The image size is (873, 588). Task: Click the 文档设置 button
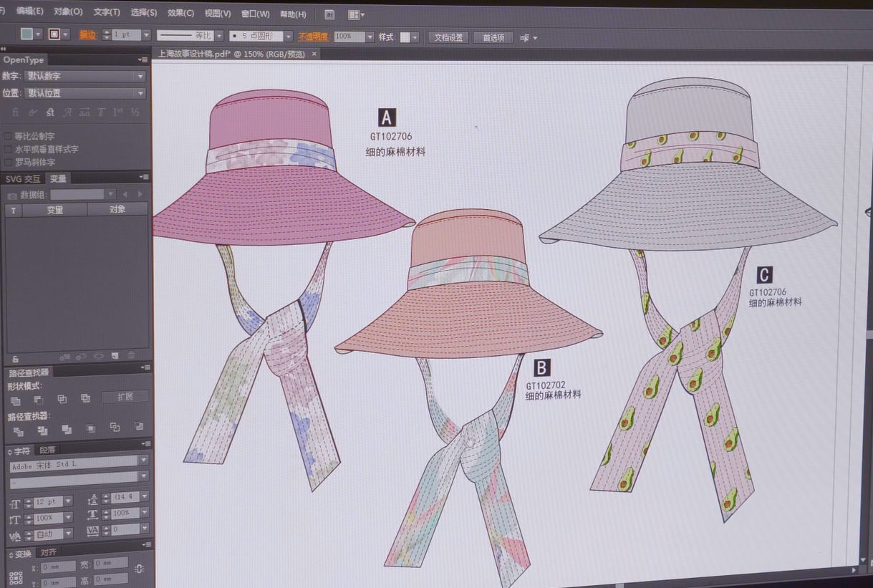tap(448, 37)
